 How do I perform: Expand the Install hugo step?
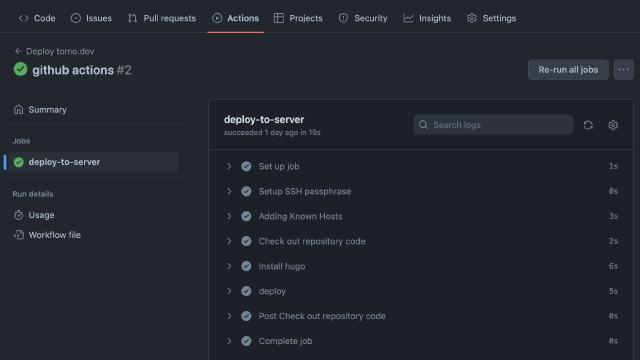pyautogui.click(x=229, y=266)
